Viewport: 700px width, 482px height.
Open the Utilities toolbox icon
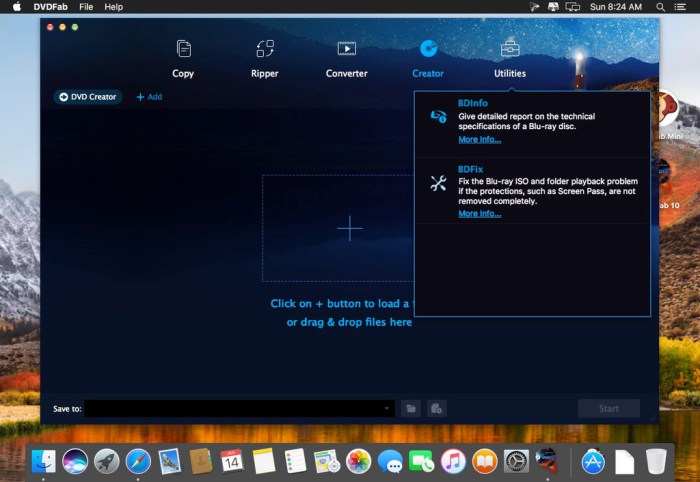(510, 49)
